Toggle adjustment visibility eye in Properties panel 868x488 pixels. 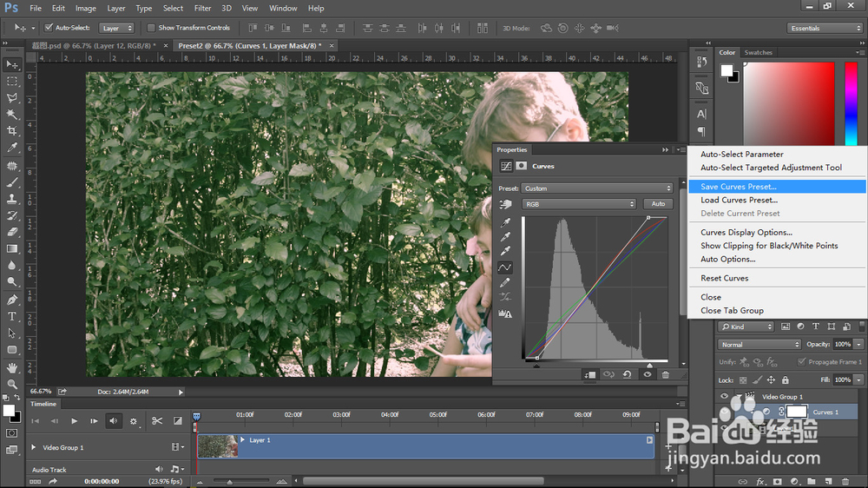pyautogui.click(x=648, y=375)
